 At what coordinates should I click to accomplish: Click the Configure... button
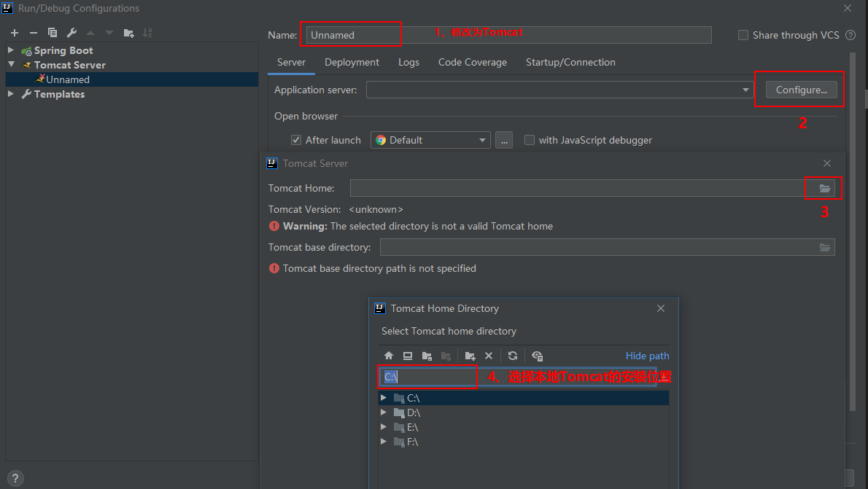click(801, 90)
